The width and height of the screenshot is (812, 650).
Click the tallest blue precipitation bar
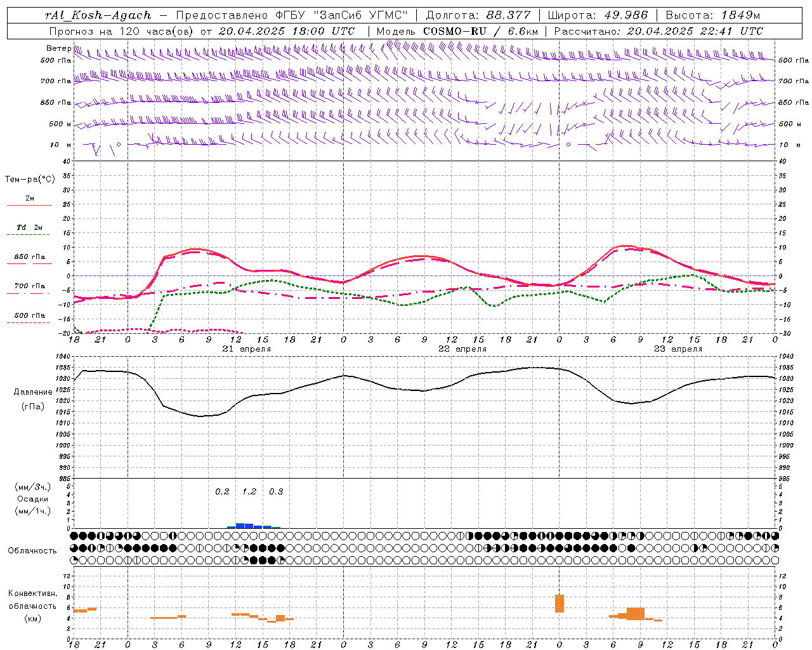coord(240,526)
